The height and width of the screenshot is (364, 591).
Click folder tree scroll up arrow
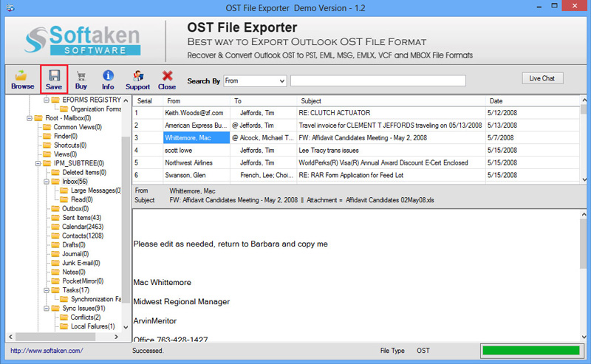click(126, 100)
